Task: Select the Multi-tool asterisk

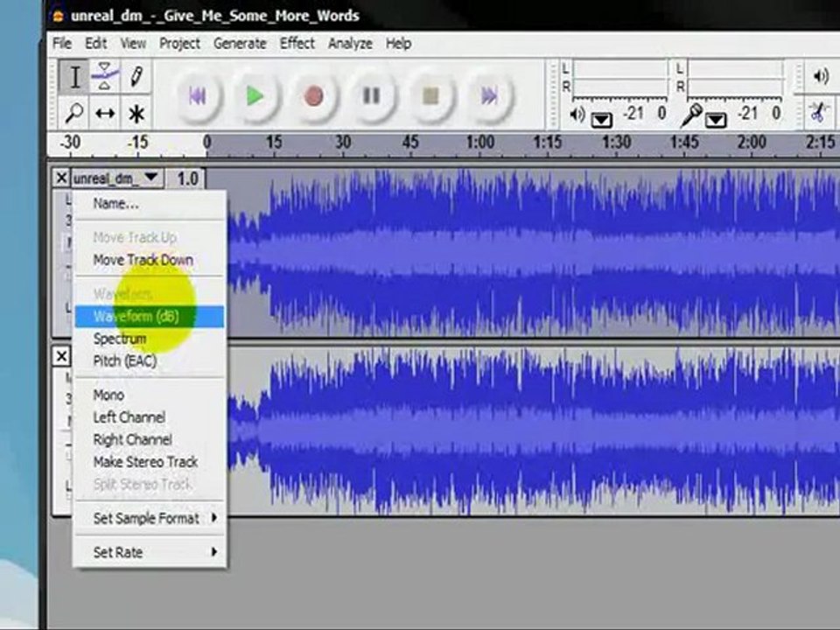Action: coord(136,113)
